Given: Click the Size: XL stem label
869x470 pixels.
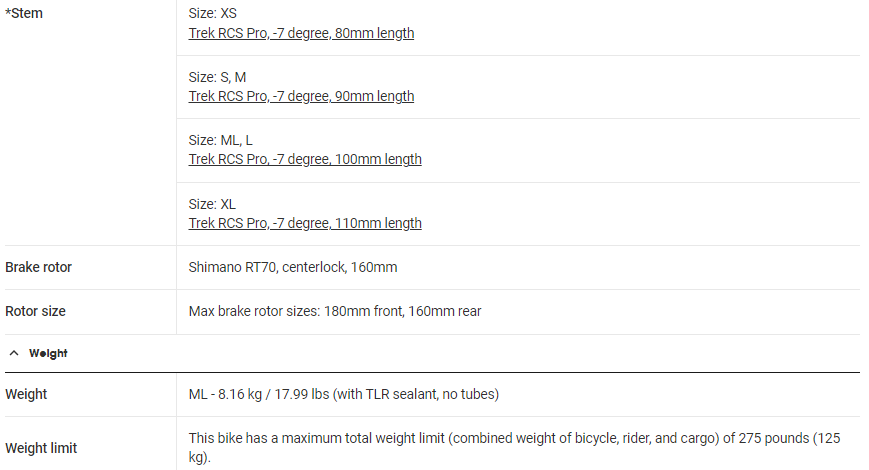Looking at the screenshot, I should [x=212, y=204].
